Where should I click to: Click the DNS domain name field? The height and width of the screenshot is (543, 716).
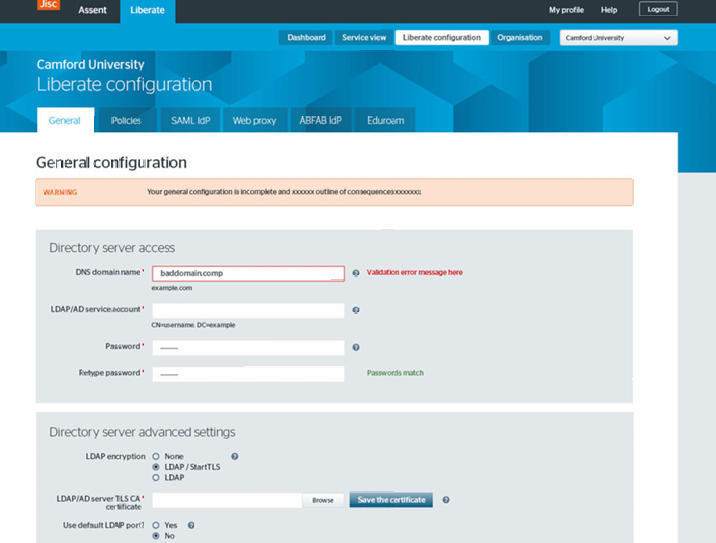[248, 274]
